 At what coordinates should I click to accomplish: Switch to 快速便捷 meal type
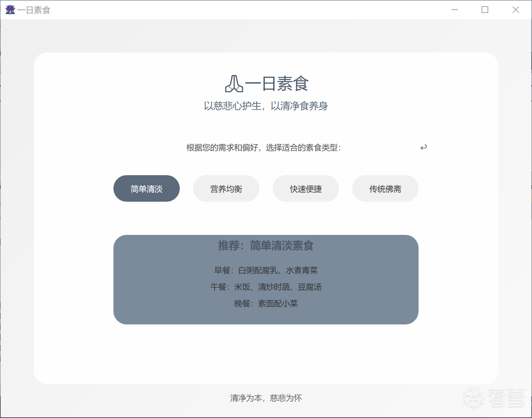click(x=305, y=189)
